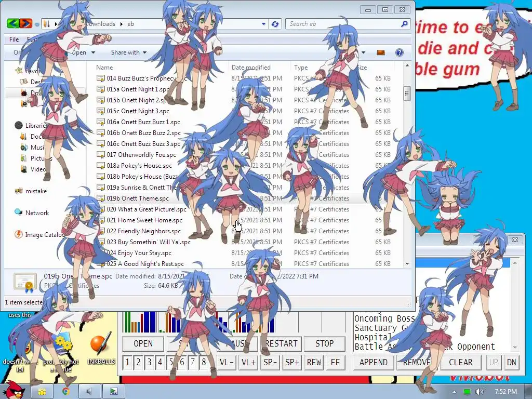The height and width of the screenshot is (399, 532).
Task: Sort files by Name column header
Action: [104, 67]
